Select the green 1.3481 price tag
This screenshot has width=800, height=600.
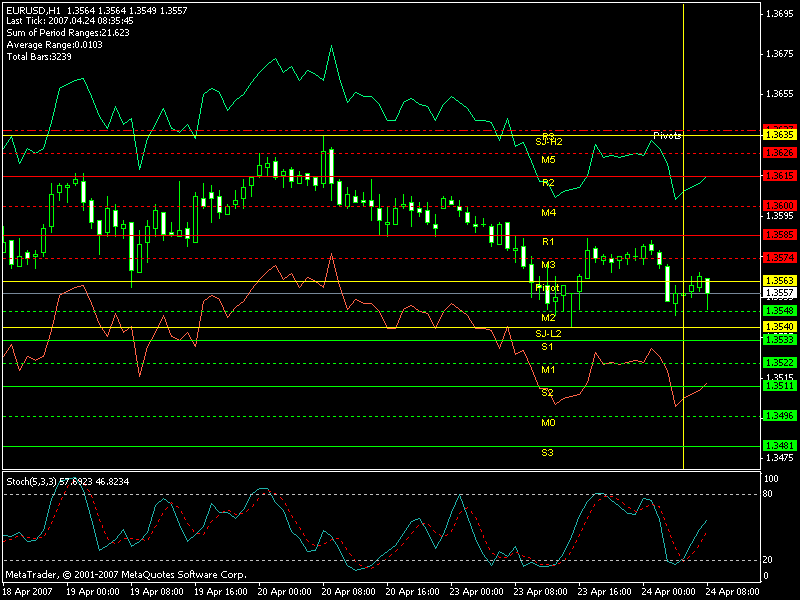[779, 445]
